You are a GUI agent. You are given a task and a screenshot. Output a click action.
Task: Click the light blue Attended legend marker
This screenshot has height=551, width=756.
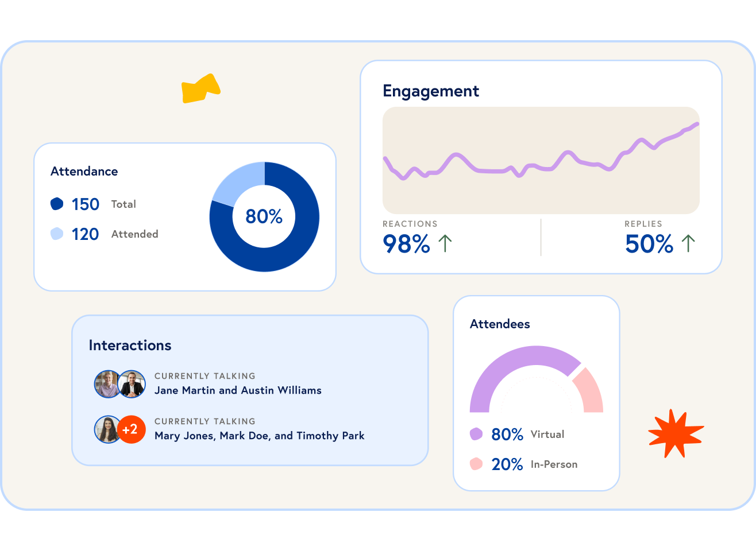(x=57, y=234)
